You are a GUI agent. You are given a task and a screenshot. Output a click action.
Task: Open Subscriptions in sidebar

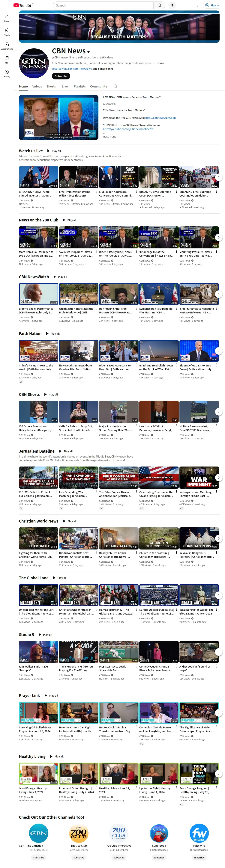tap(7, 46)
